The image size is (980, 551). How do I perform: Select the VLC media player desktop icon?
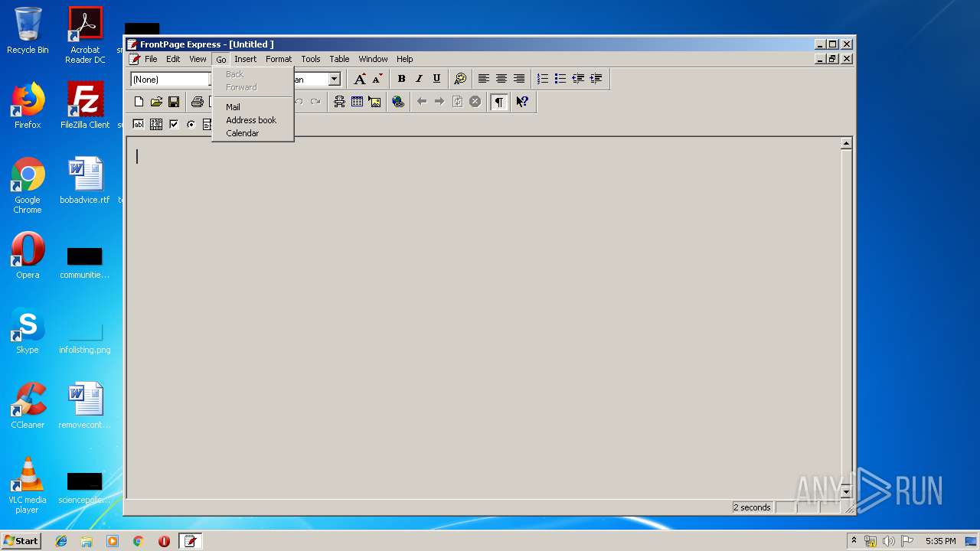pyautogui.click(x=28, y=485)
